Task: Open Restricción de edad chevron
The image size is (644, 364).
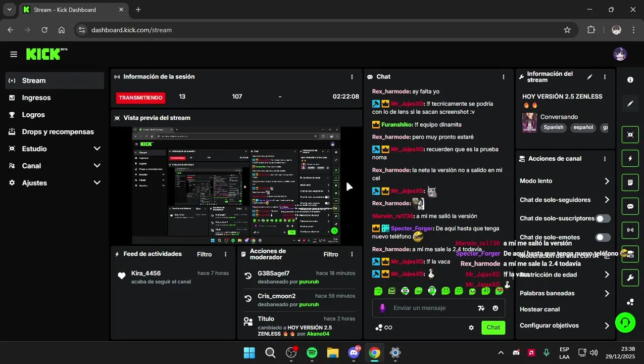Action: pos(607,275)
